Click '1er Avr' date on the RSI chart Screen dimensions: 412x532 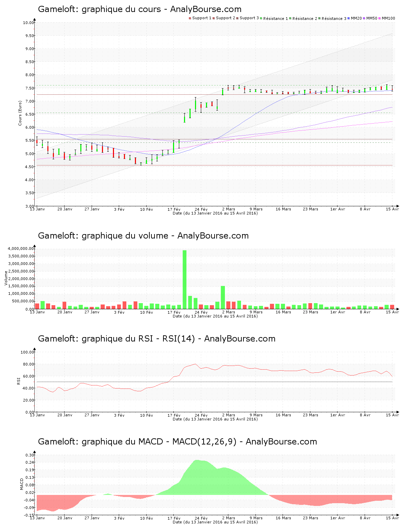338,415
